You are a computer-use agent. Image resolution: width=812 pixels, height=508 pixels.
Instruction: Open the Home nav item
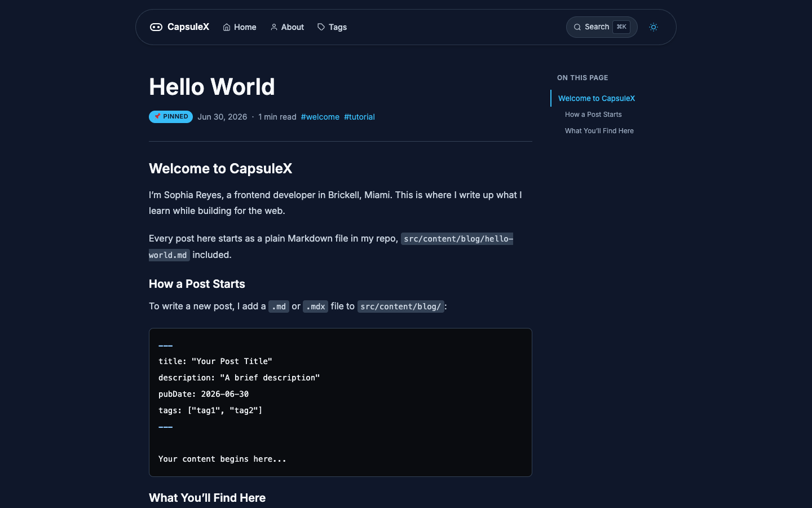240,27
